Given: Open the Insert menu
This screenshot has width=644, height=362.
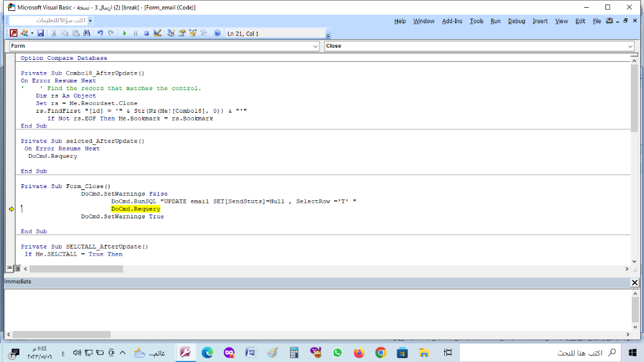Looking at the screenshot, I should [x=540, y=21].
